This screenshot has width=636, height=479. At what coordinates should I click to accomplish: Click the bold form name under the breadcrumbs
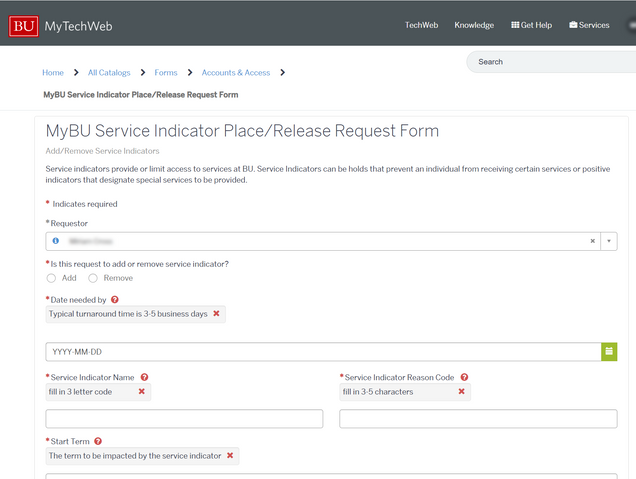pyautogui.click(x=141, y=95)
